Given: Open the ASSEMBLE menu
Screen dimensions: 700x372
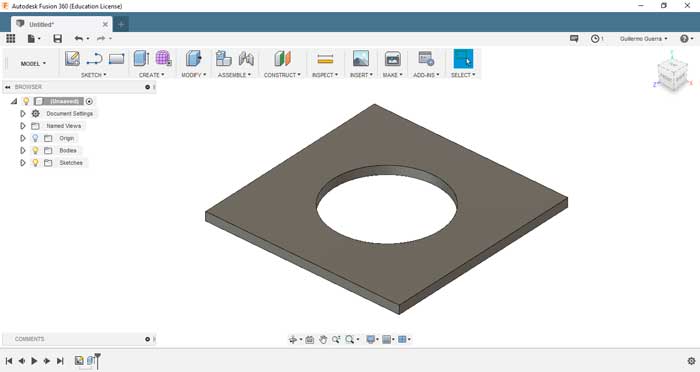Looking at the screenshot, I should tap(234, 75).
